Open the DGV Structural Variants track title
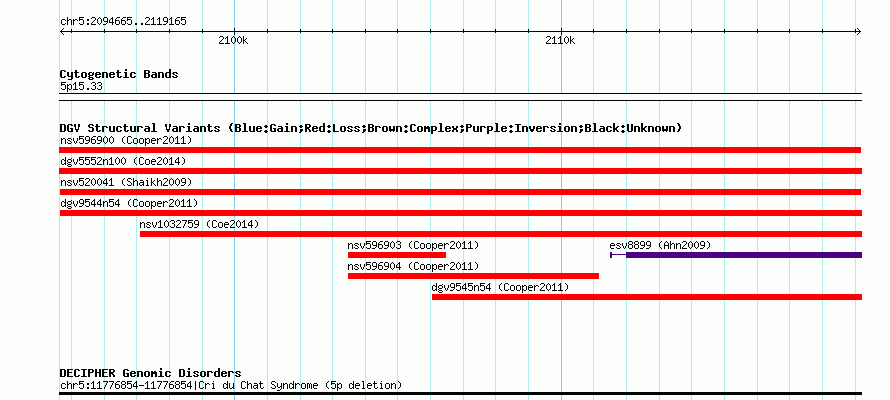Image resolution: width=890 pixels, height=400 pixels. [371, 128]
